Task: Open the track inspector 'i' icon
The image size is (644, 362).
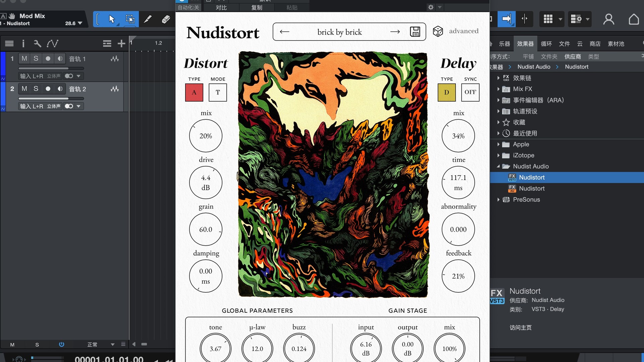Action: click(x=23, y=43)
